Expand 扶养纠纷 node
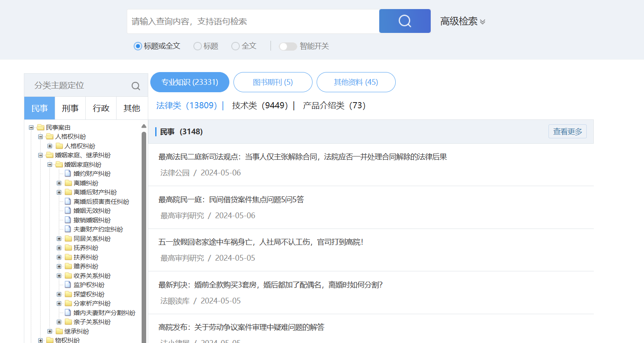Screen dimensions: 644x343 point(59,257)
